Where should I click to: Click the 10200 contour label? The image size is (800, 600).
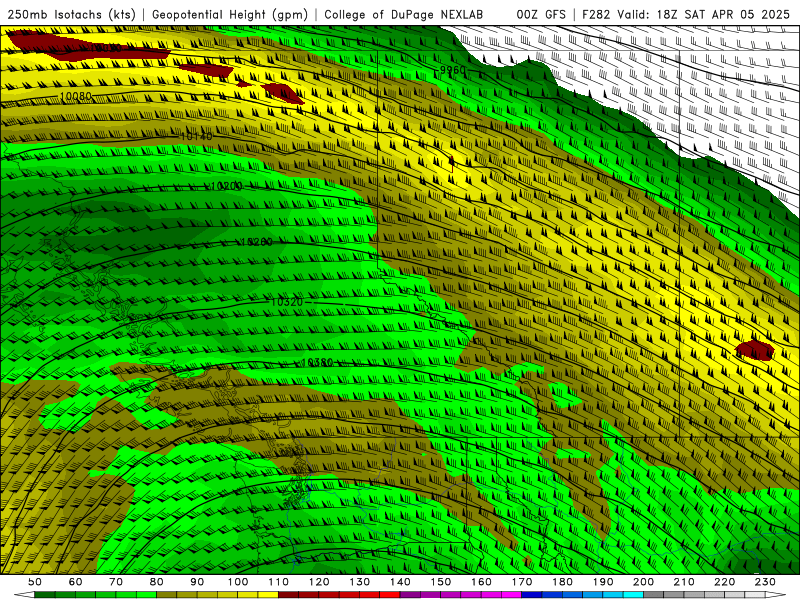click(x=226, y=186)
